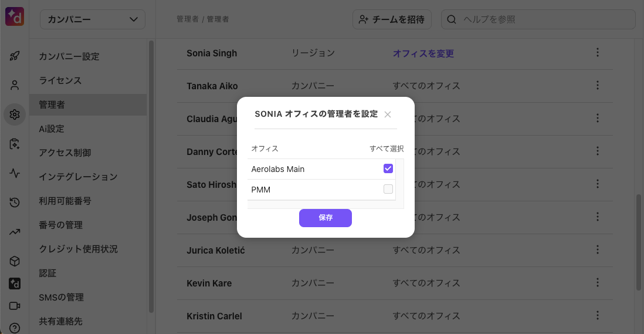Open アクセス制御 in the settings menu

coord(65,153)
